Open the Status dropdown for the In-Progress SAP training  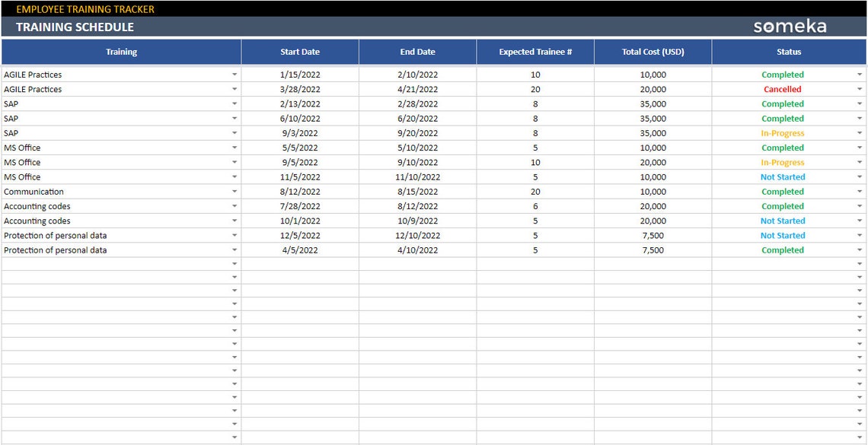pyautogui.click(x=859, y=133)
